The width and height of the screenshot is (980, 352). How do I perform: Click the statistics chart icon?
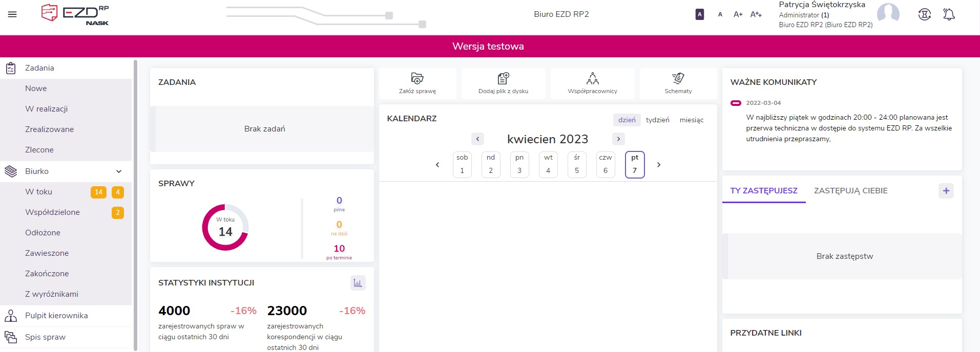(358, 283)
